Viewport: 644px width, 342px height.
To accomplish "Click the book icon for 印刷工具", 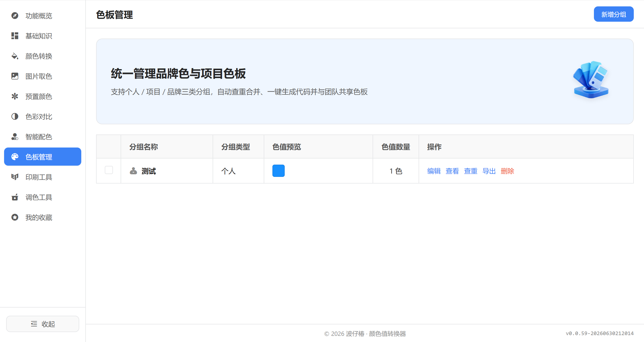I will tap(15, 177).
